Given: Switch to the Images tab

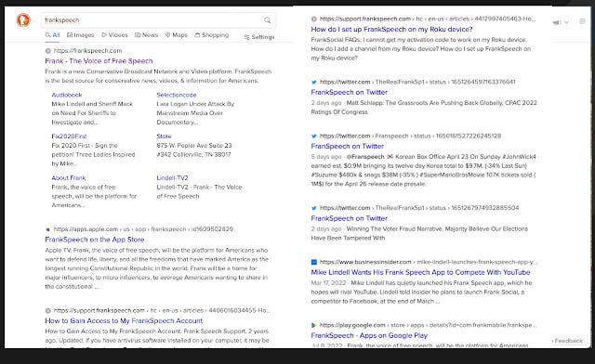Looking at the screenshot, I should (81, 35).
